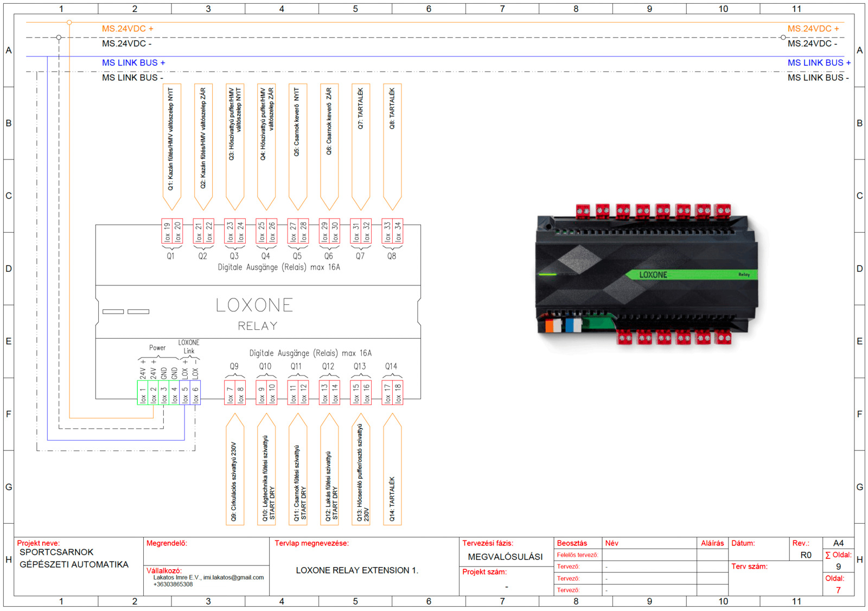Click the Loxone Relay device photo
Image resolution: width=868 pixels, height=611 pixels.
647,275
